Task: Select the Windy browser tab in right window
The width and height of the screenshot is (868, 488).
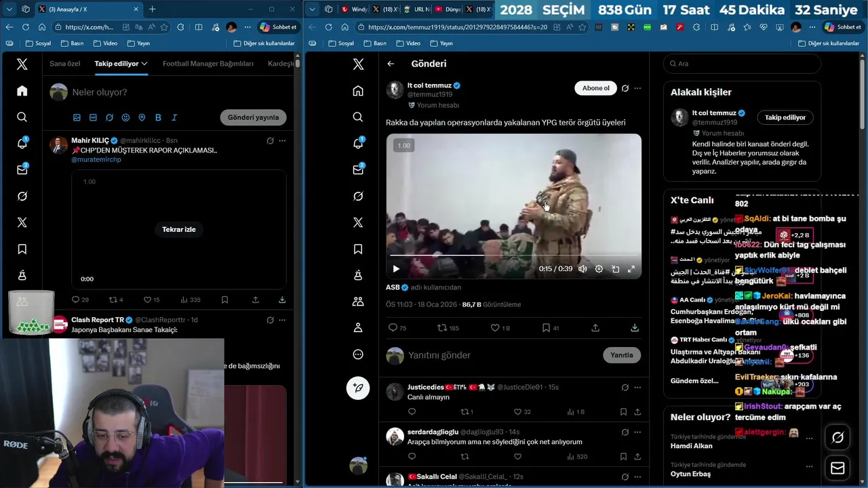Action: pos(355,9)
